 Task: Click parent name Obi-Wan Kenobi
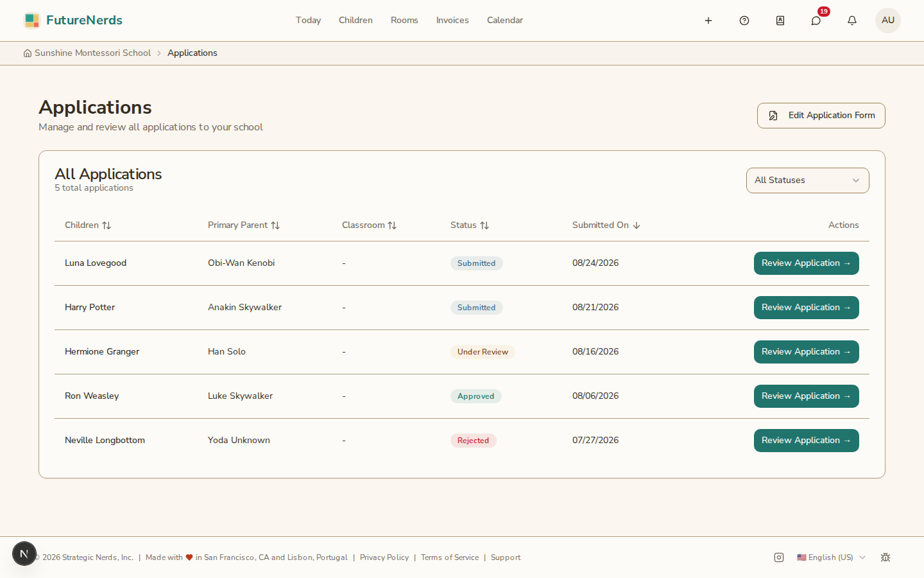point(241,263)
